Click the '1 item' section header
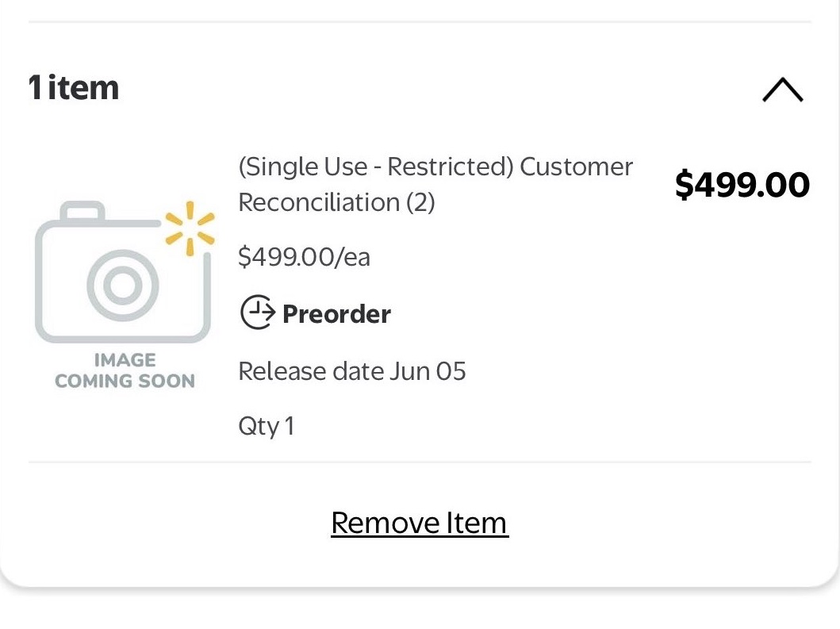This screenshot has height=629, width=840. [73, 87]
